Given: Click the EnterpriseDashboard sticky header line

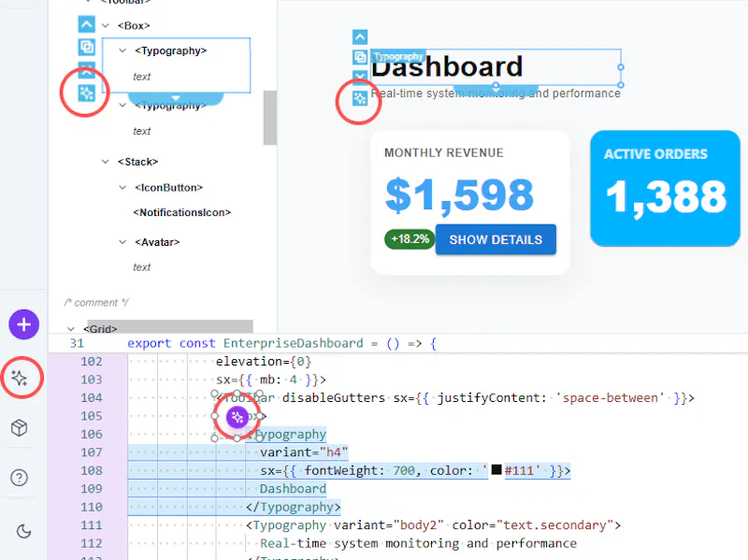Looking at the screenshot, I should (x=398, y=343).
